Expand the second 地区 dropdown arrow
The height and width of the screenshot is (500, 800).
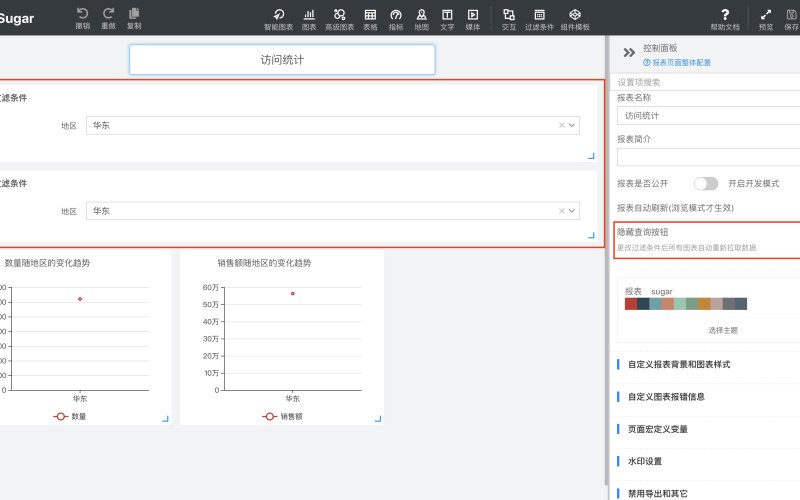572,211
